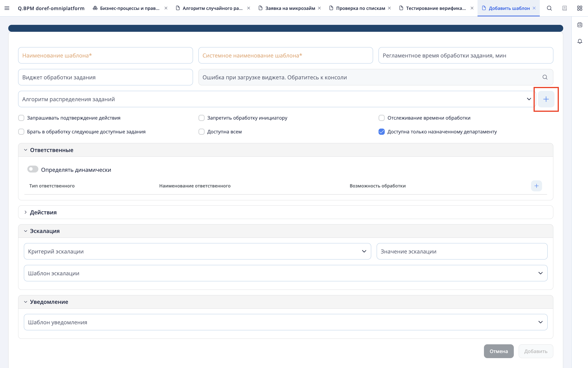Open the calendar tasks icon in sidebar
588x368 pixels.
(580, 25)
